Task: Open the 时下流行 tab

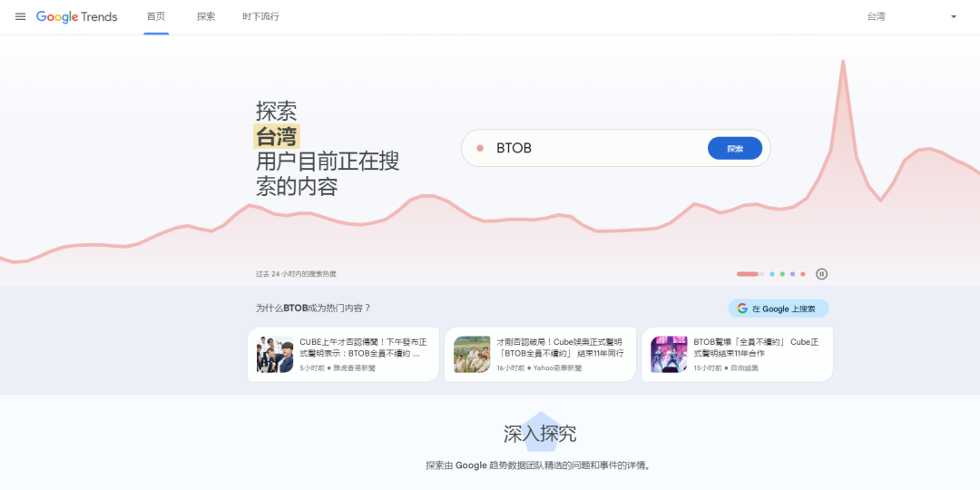Action: tap(260, 17)
